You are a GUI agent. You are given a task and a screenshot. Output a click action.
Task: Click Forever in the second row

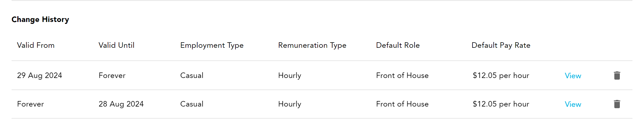coord(30,104)
